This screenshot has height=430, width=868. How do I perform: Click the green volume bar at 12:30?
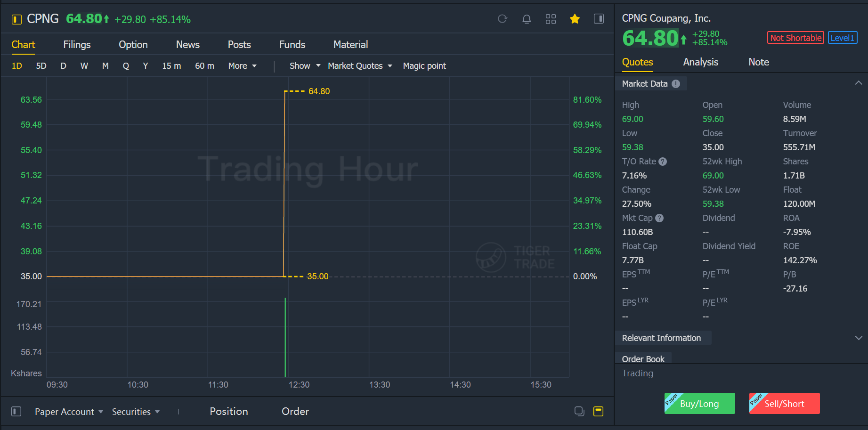pyautogui.click(x=285, y=337)
